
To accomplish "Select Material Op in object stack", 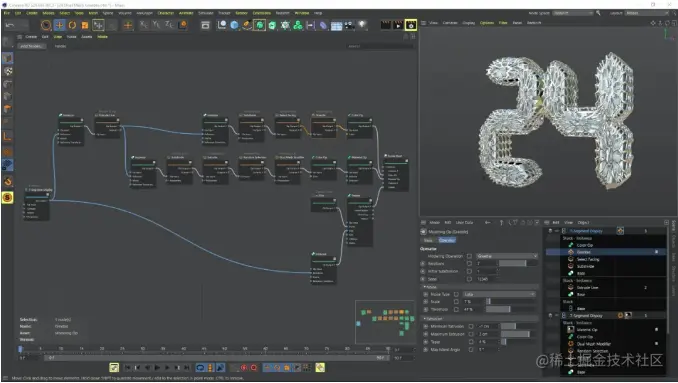I will pos(587,329).
